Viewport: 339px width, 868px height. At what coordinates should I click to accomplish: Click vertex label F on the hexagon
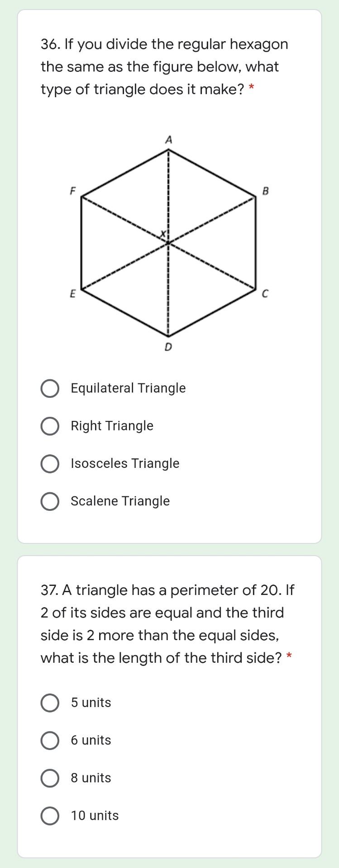[x=72, y=191]
